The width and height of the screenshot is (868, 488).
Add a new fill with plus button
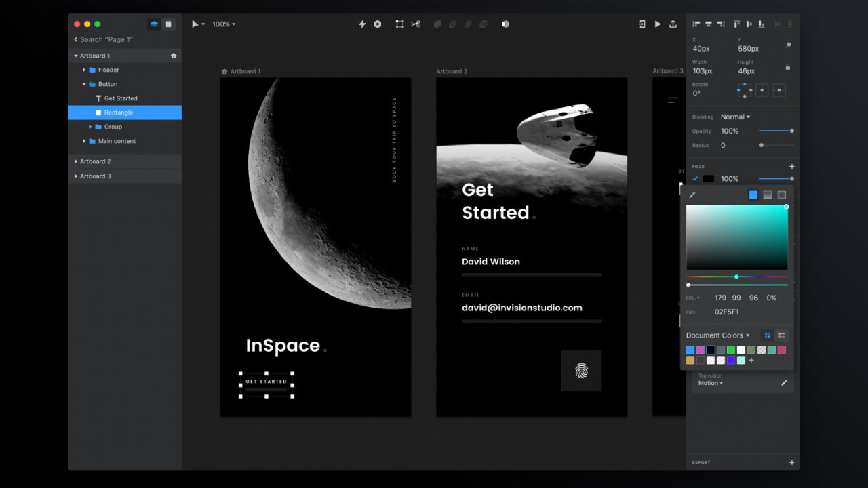tap(791, 167)
